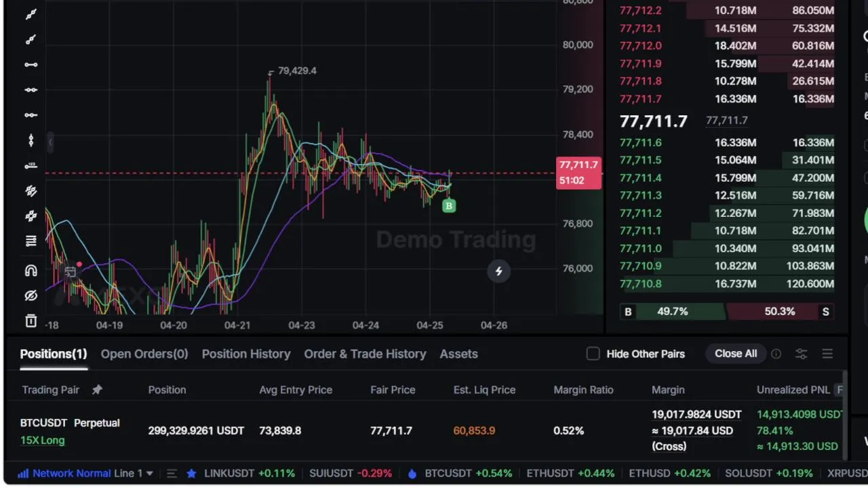Adjust margin via the 19,017.9824 USDT value
The height and width of the screenshot is (488, 868).
696,414
